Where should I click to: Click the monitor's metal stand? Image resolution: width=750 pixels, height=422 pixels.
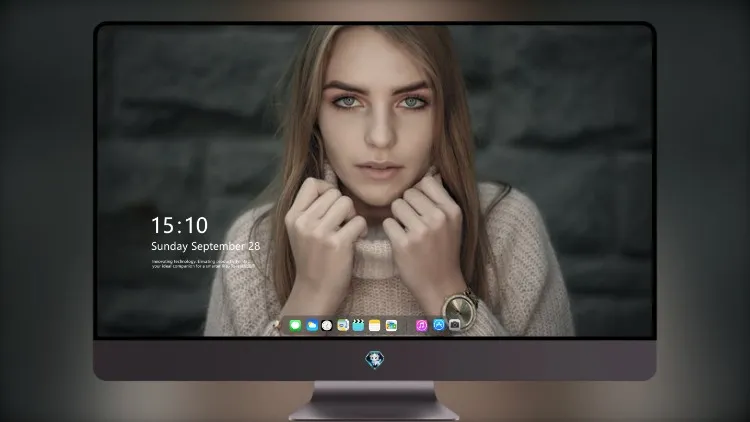[x=374, y=401]
